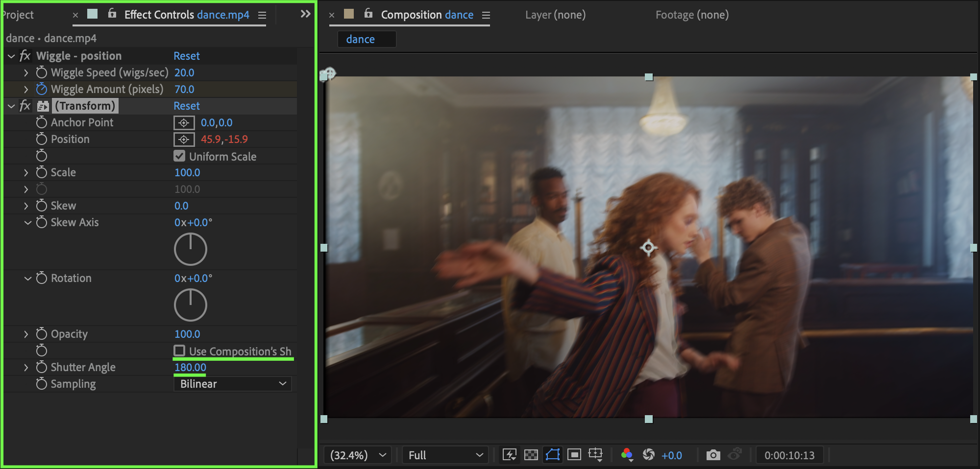Reset the Transform effect
The width and height of the screenshot is (980, 469).
pos(186,106)
